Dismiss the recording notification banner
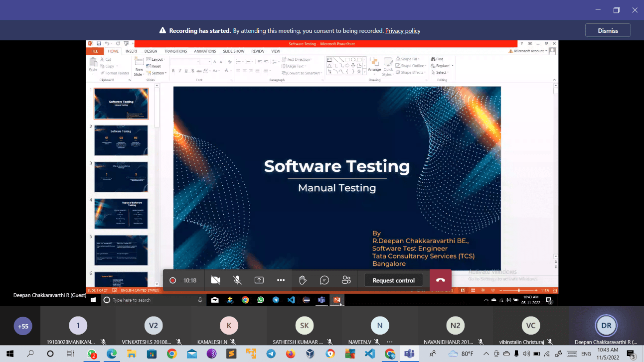The height and width of the screenshot is (362, 644). pos(608,30)
